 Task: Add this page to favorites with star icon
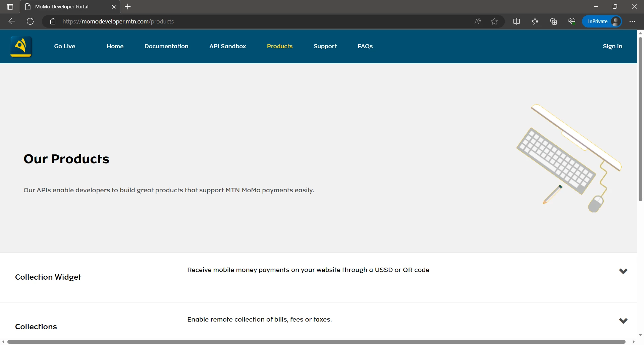494,21
